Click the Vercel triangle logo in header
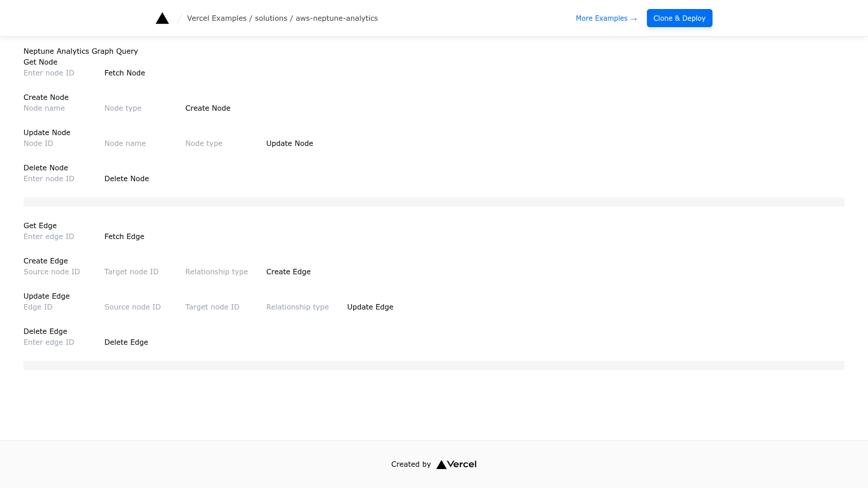868x488 pixels. tap(162, 18)
